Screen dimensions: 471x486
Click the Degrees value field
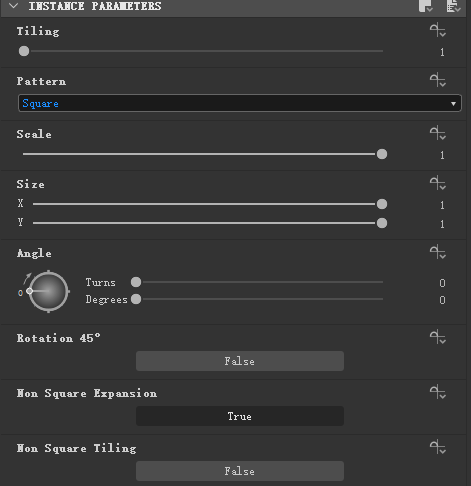pyautogui.click(x=442, y=300)
